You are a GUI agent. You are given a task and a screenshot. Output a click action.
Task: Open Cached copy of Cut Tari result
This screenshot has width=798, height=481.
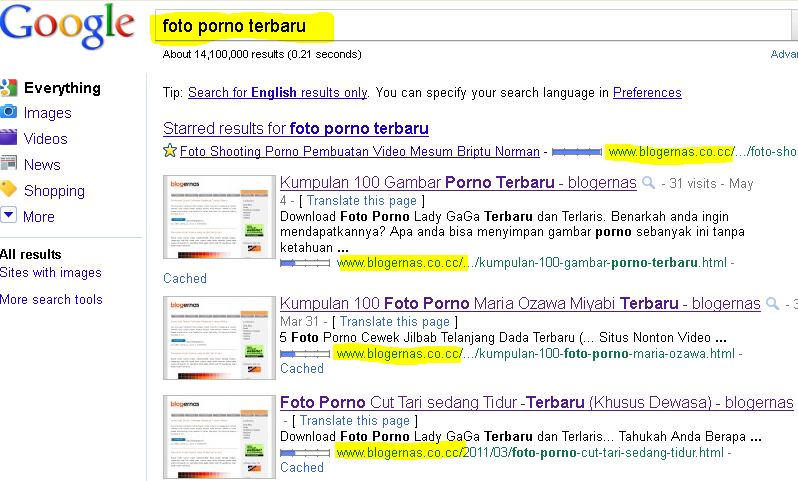point(302,467)
